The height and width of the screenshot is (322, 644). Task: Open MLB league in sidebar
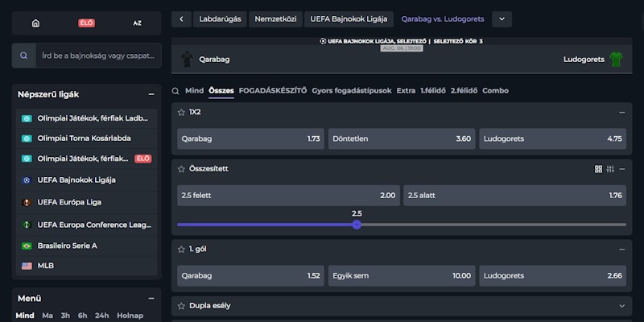87,266
